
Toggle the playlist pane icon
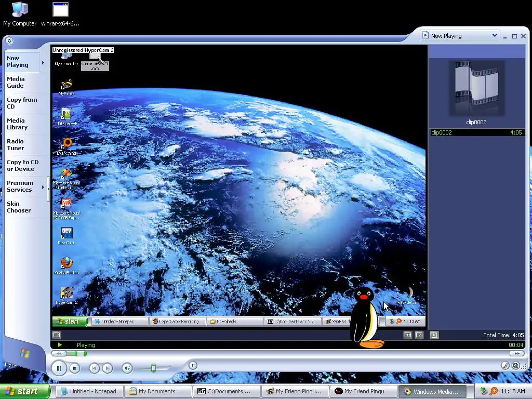[434, 335]
